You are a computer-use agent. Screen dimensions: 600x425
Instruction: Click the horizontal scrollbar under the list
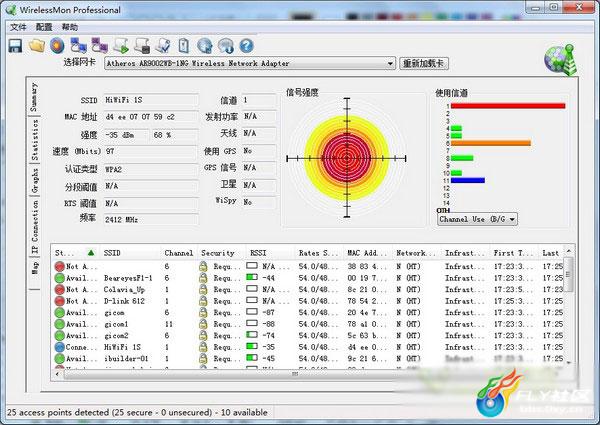(295, 374)
